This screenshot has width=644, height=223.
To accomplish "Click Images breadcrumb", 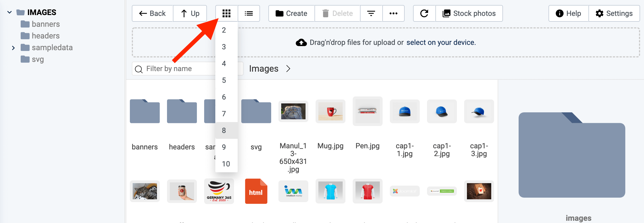I will click(x=264, y=69).
